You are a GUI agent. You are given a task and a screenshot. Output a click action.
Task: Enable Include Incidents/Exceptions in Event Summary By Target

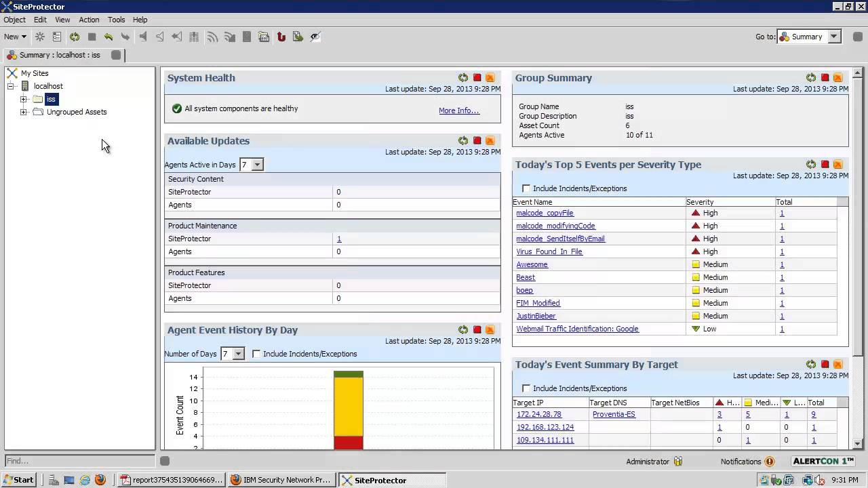pyautogui.click(x=526, y=388)
